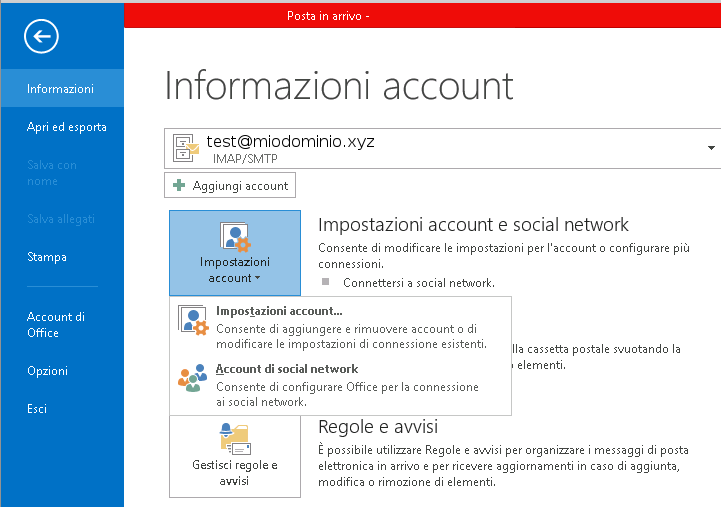This screenshot has height=507, width=721.
Task: Click the Impostazioni account e social network heading
Action: 473,225
